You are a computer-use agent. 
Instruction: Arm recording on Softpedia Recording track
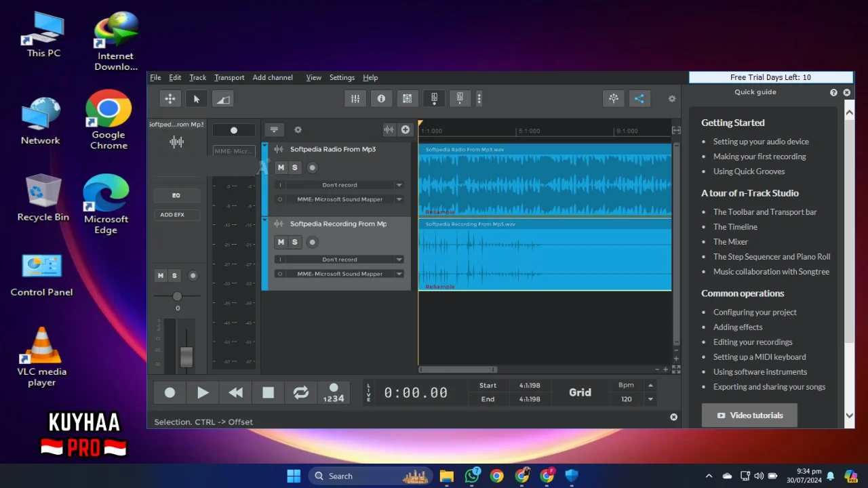[312, 242]
